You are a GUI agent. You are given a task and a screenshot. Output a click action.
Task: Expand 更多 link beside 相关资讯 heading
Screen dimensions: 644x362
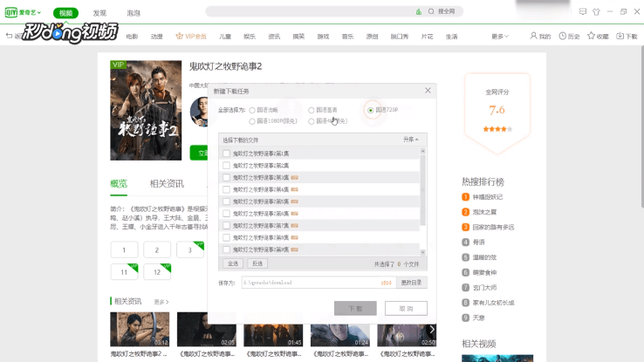coord(161,302)
